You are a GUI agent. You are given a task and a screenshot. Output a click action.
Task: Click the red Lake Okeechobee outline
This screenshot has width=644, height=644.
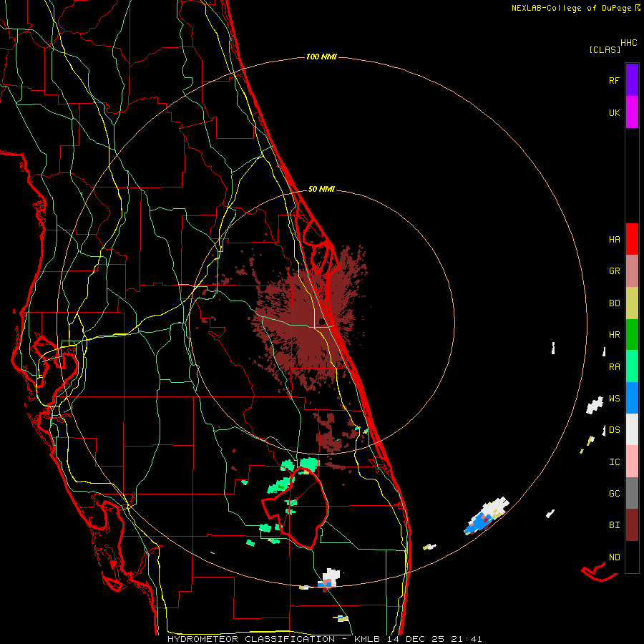(x=295, y=508)
